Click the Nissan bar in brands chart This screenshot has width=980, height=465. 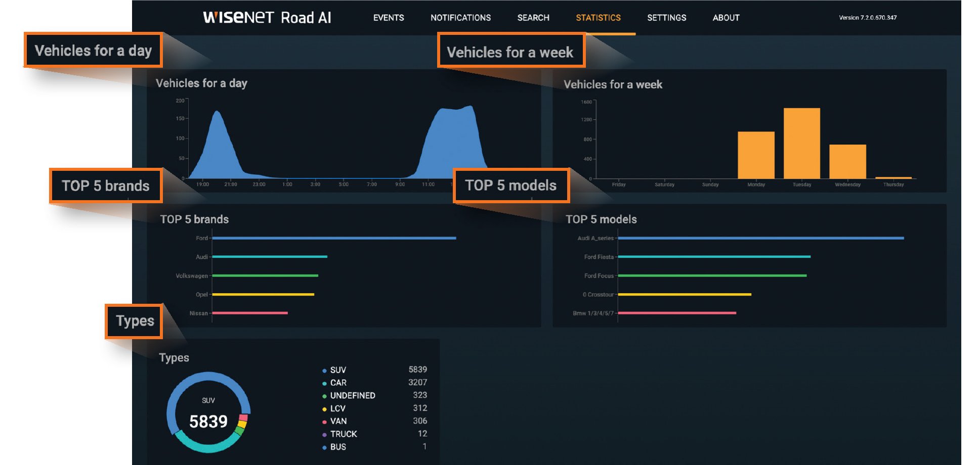tap(250, 313)
